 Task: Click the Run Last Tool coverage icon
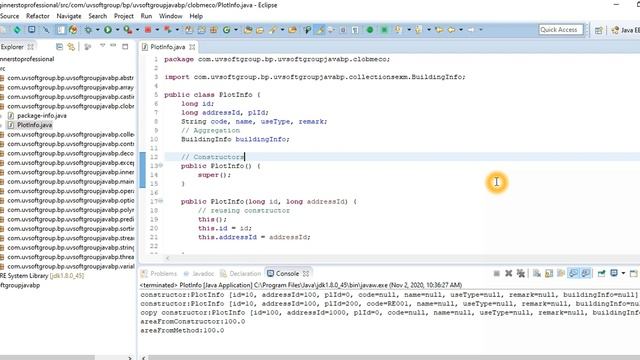(x=128, y=30)
